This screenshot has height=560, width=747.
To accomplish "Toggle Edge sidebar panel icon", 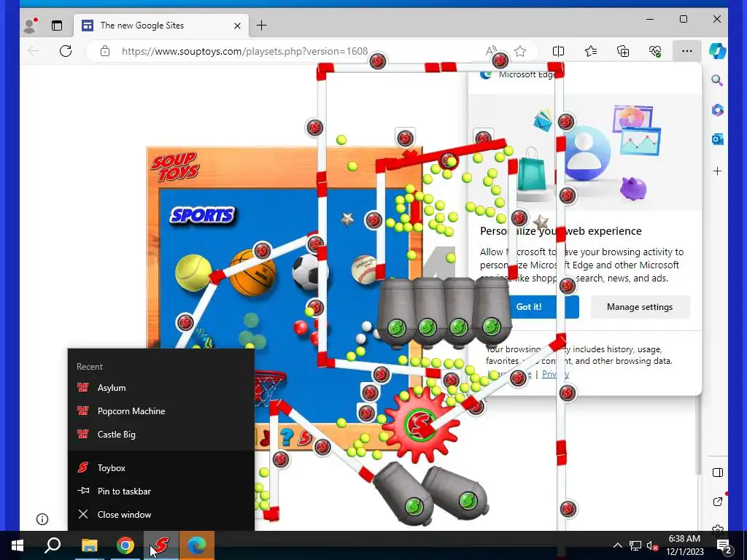I will coord(718,472).
